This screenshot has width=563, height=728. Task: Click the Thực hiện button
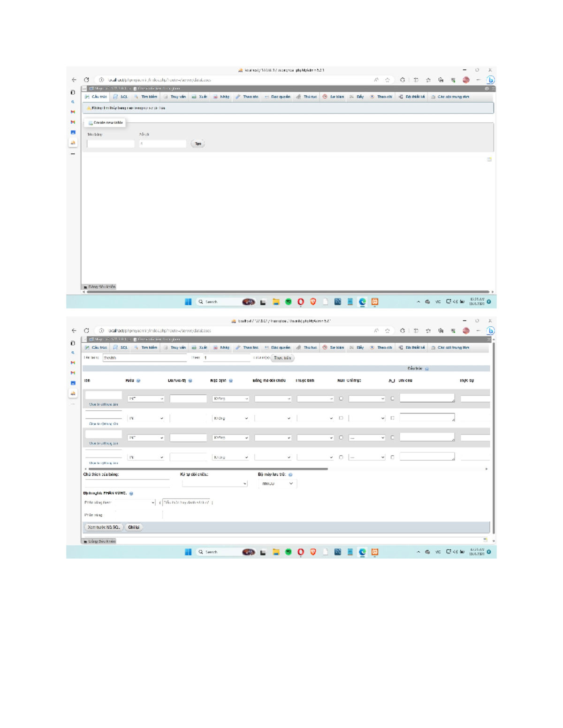coord(282,358)
